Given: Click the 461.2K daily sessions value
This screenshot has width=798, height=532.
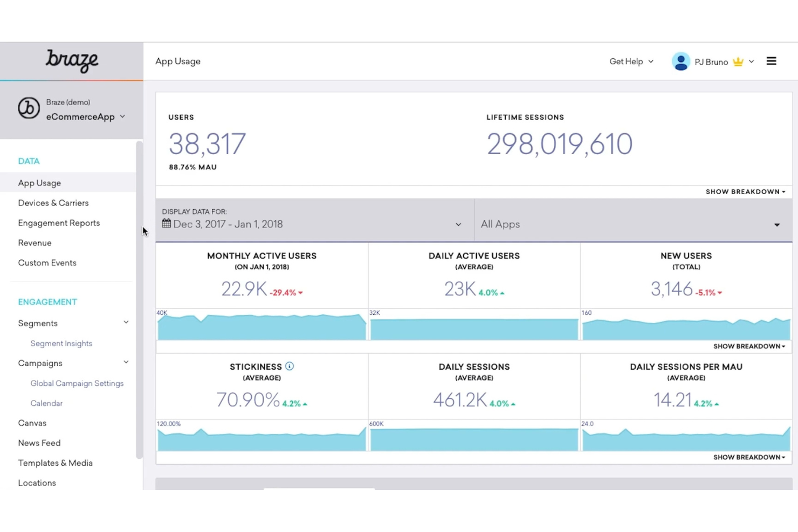Looking at the screenshot, I should coord(460,400).
